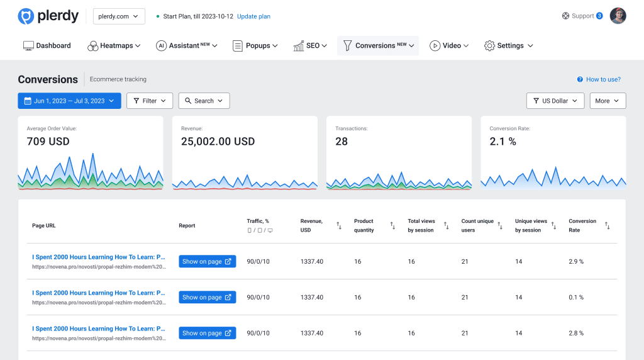Sort table by Revenue USD arrows
The height and width of the screenshot is (360, 644).
[x=339, y=225]
